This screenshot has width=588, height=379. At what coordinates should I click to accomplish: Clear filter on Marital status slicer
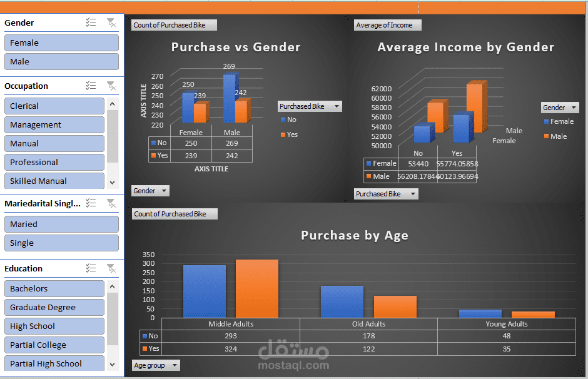click(x=111, y=203)
